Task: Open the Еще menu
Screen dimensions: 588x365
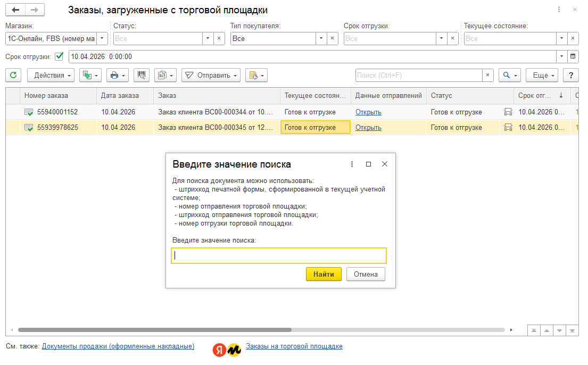Action: pyautogui.click(x=542, y=75)
